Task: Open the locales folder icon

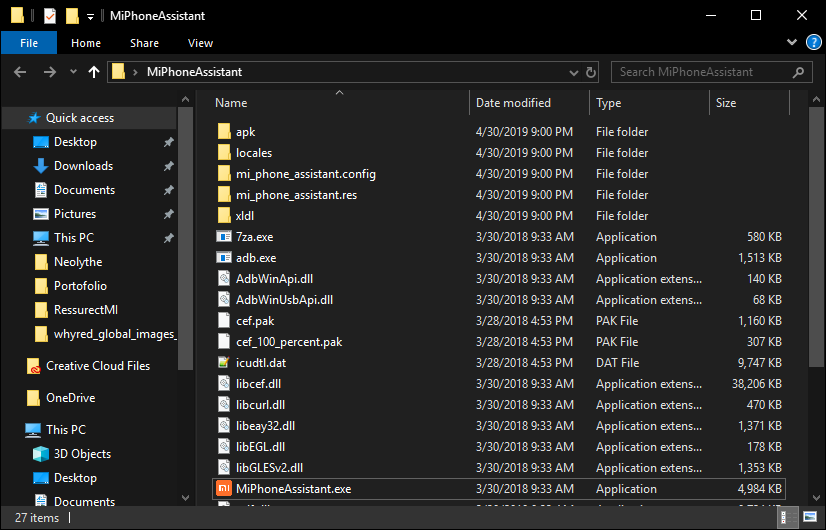Action: [x=224, y=153]
